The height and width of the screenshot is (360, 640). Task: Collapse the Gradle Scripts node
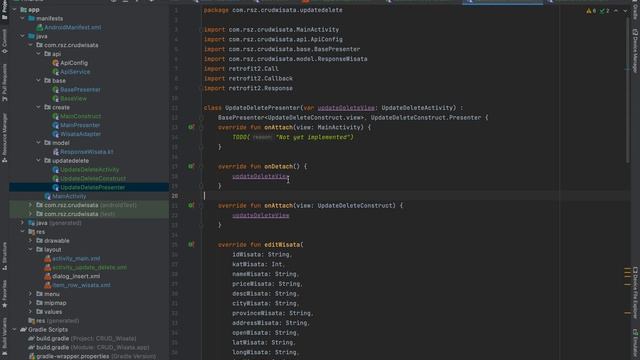15,329
